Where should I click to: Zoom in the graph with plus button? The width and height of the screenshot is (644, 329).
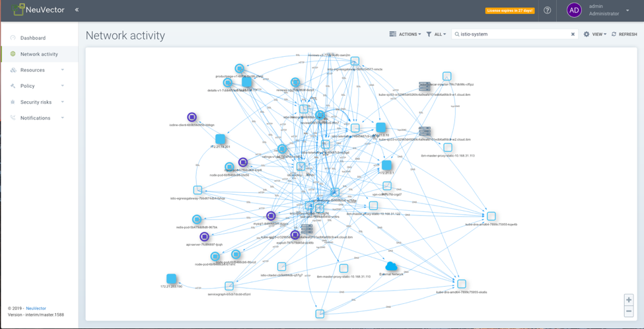628,300
